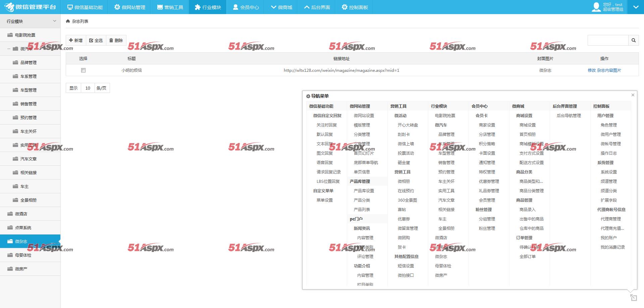Open the 营销工具 top menu

click(x=170, y=7)
